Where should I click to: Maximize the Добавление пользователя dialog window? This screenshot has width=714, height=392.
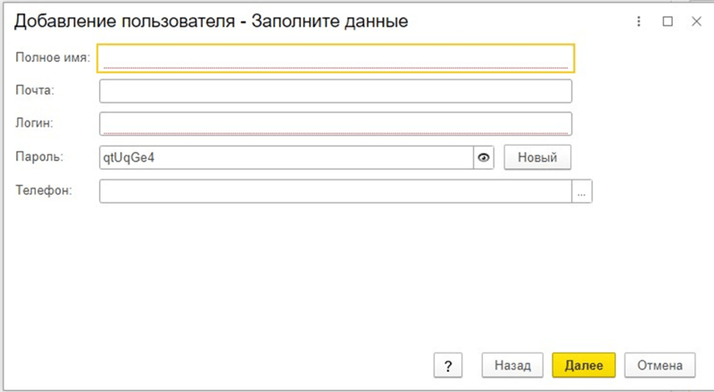click(668, 21)
